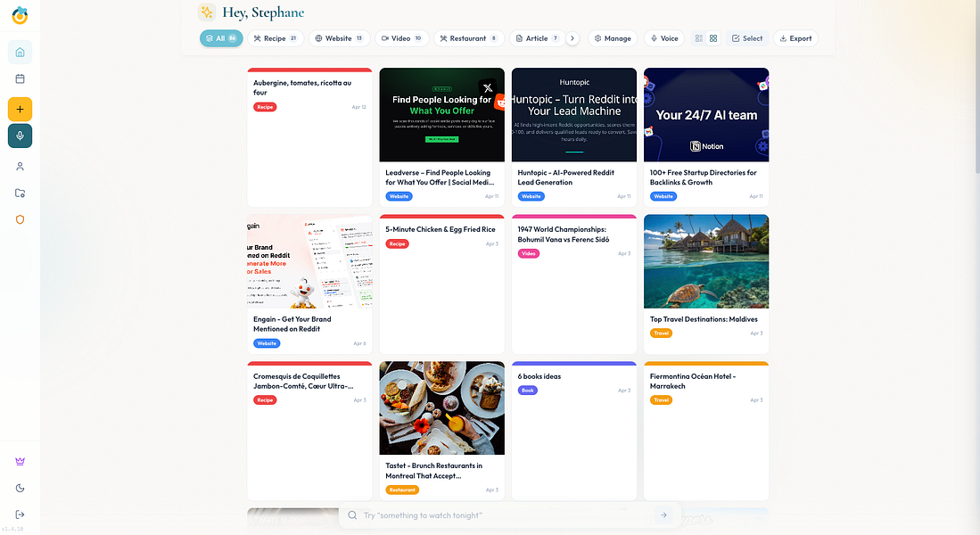Click Engain - Get Your Brand title

click(x=292, y=324)
